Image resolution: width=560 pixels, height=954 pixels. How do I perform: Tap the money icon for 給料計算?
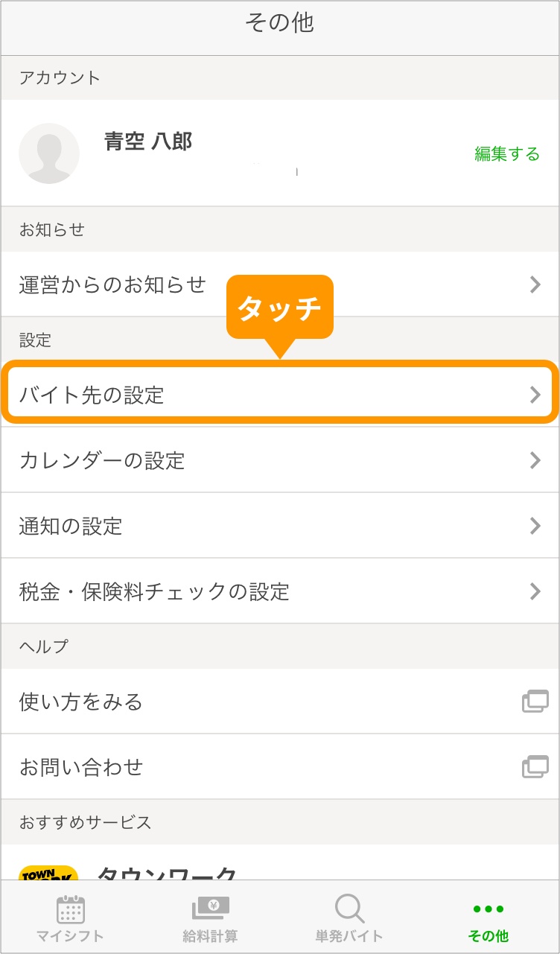coord(211,908)
